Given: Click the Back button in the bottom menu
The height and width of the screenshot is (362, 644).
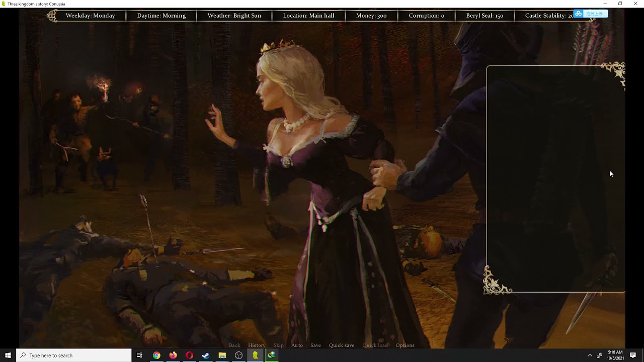Looking at the screenshot, I should point(234,345).
